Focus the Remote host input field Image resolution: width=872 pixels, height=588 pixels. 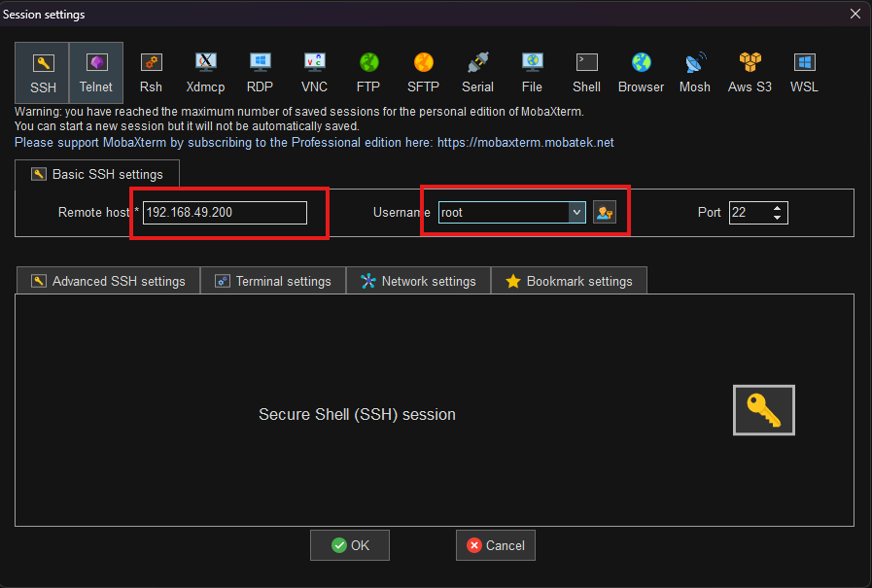[225, 212]
